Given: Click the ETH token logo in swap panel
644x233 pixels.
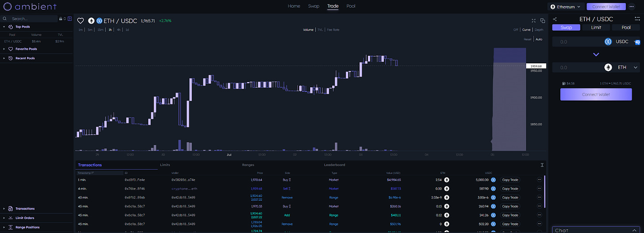Looking at the screenshot, I should pos(608,67).
